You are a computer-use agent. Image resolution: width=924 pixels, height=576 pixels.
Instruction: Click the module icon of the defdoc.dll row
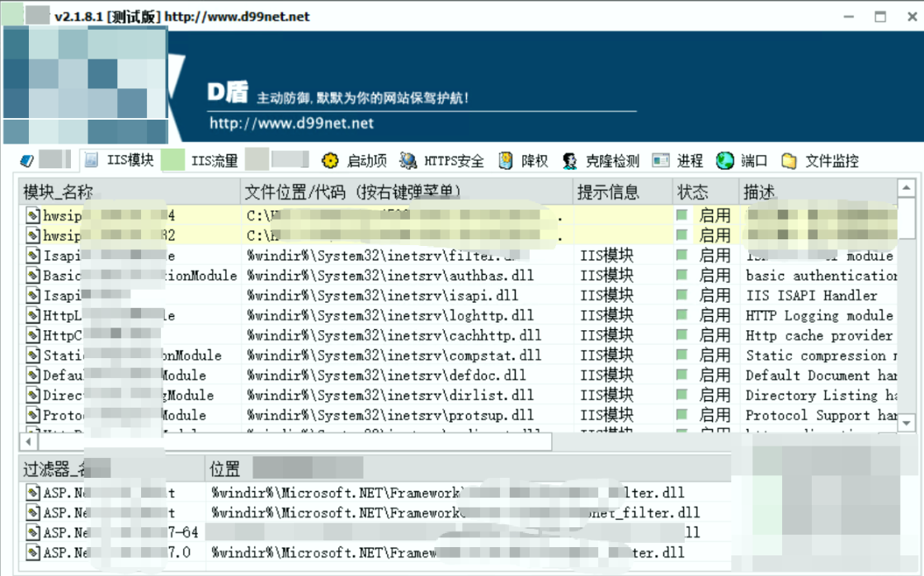point(33,375)
